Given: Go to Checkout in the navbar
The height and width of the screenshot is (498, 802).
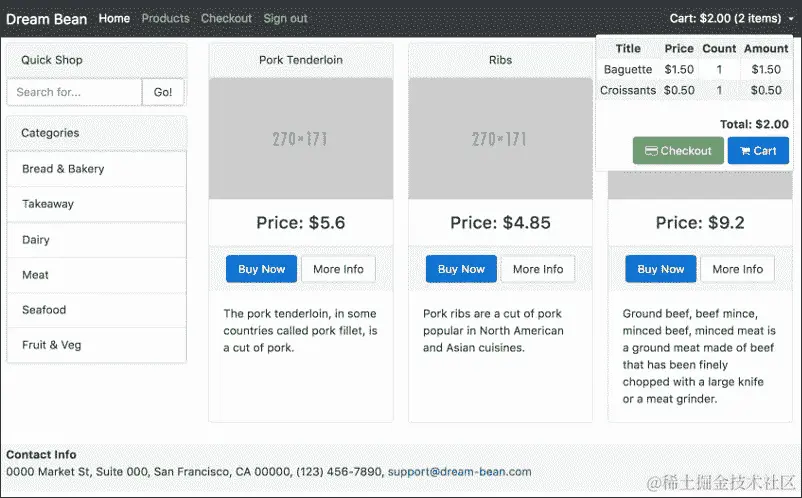Looking at the screenshot, I should click(226, 18).
